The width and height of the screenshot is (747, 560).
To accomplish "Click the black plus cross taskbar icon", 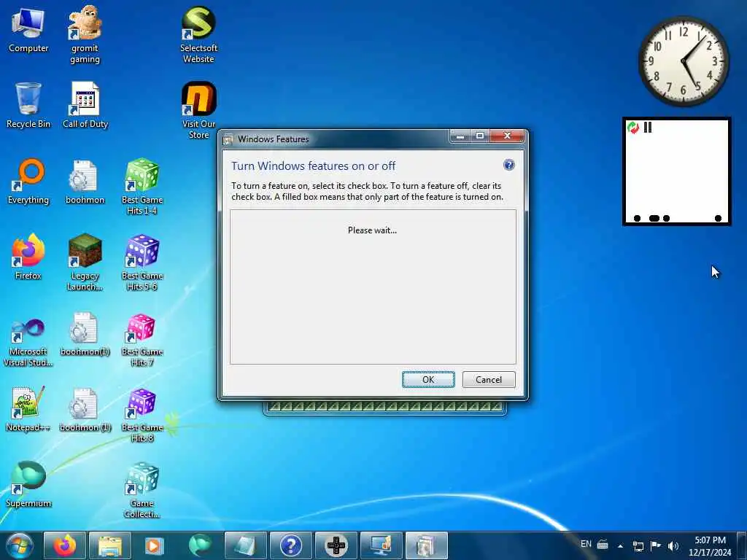I will (x=336, y=545).
